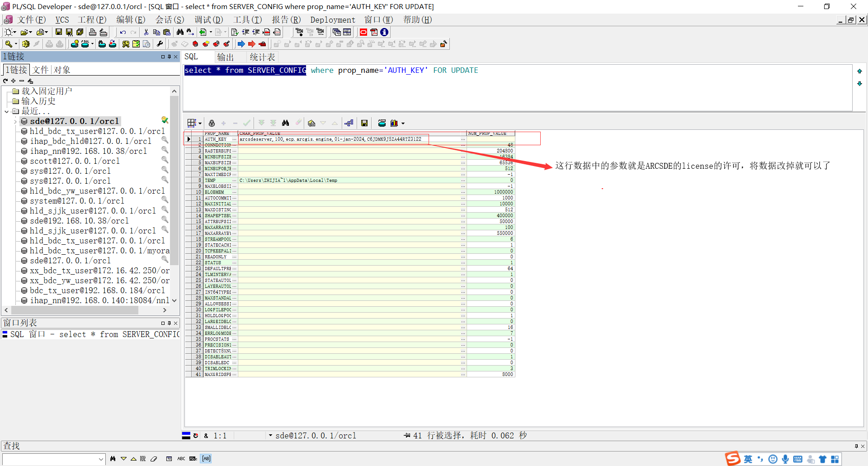Click the Open file folder icon
Viewport: 868px width, 466px height.
pos(25,32)
